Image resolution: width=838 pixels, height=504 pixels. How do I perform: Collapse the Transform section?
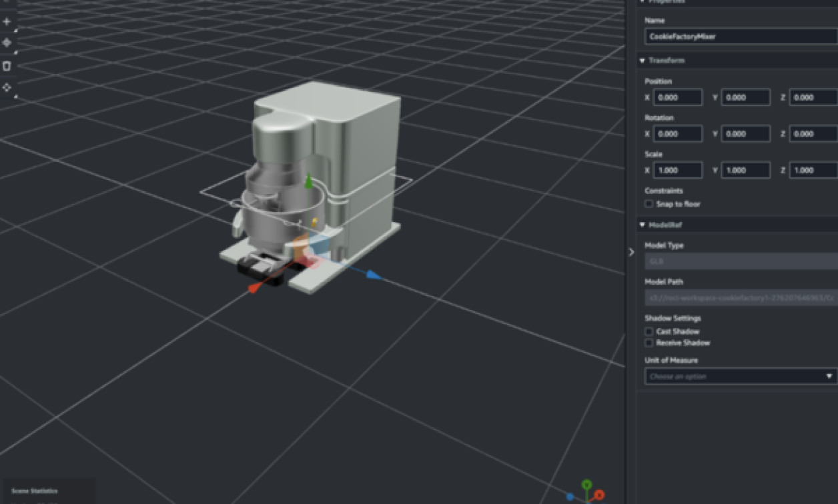[642, 60]
